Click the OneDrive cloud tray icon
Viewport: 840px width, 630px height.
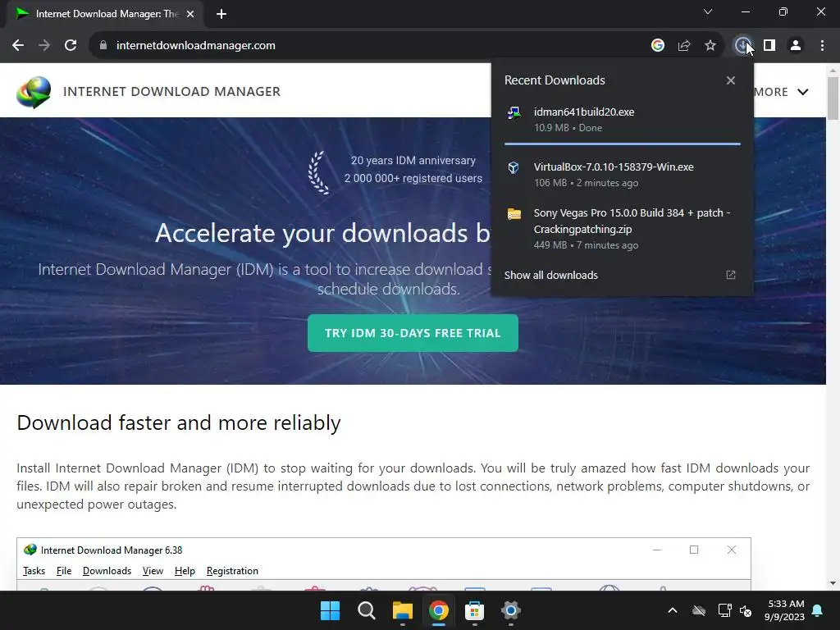point(699,610)
